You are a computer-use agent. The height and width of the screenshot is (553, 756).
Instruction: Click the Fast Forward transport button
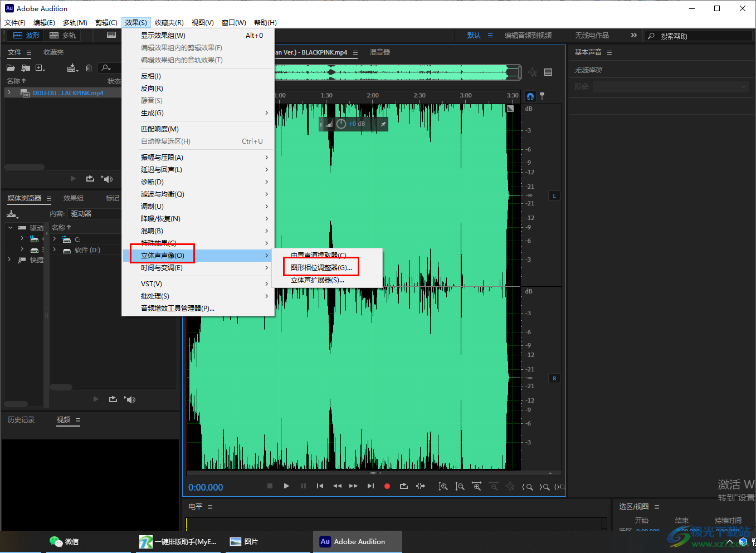pyautogui.click(x=353, y=486)
